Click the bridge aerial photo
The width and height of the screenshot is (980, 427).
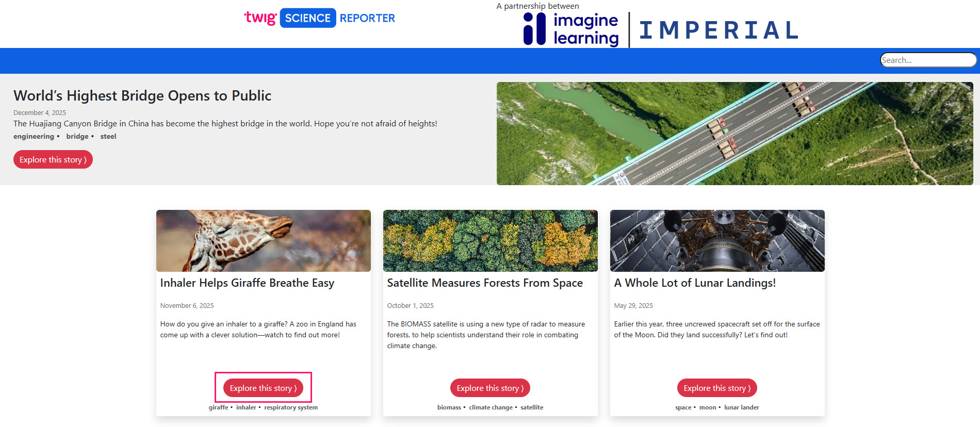pos(734,134)
